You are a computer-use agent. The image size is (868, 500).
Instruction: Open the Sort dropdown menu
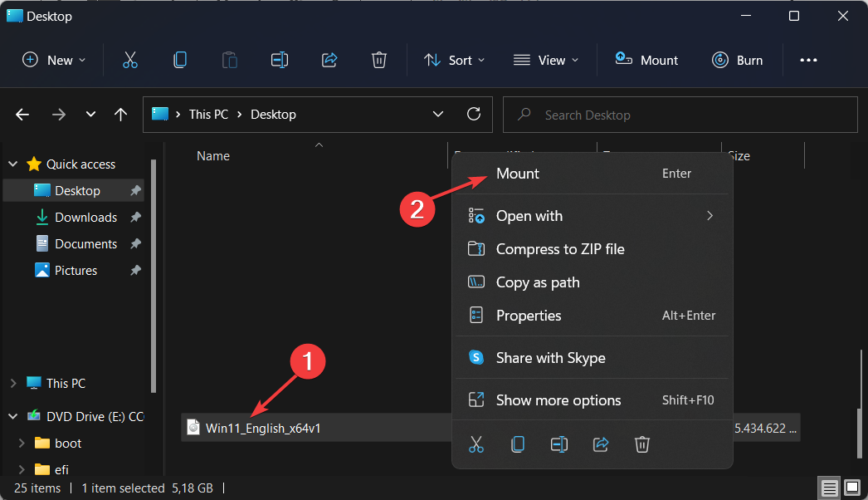pyautogui.click(x=454, y=60)
